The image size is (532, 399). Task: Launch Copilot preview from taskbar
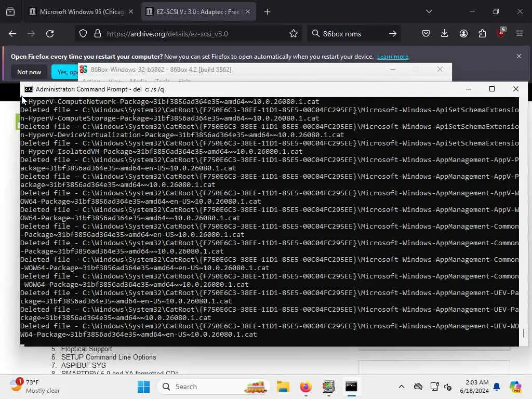tap(515, 387)
